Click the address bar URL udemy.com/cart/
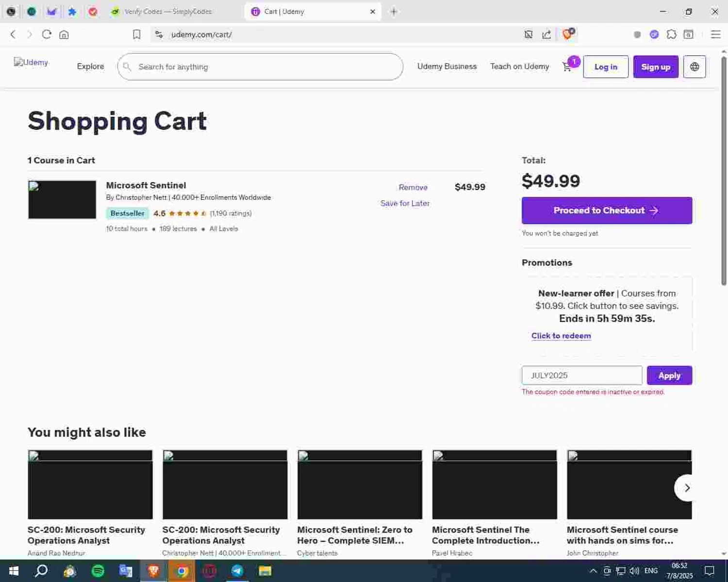728x582 pixels. click(x=201, y=34)
